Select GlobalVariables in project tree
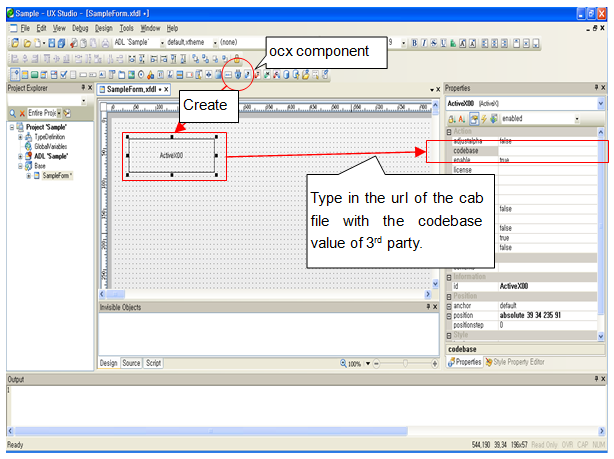Screen dimensions: 614x459 click(51, 146)
